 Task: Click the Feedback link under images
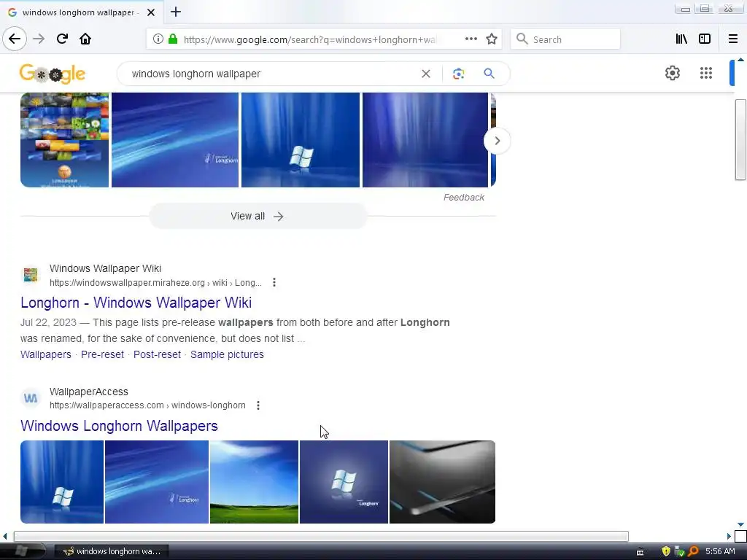pos(463,197)
